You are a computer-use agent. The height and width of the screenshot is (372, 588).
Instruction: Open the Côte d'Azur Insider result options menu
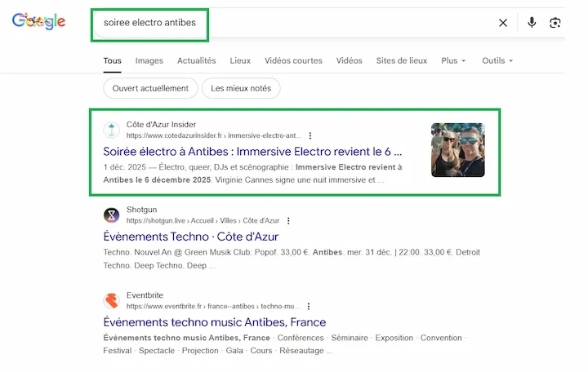(x=310, y=135)
